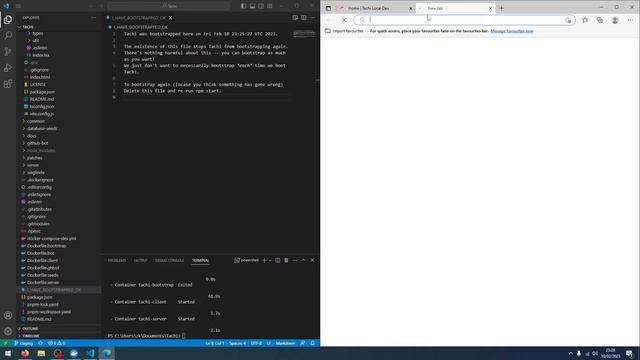Open the Search view in VS Code activity bar

pyautogui.click(x=8, y=36)
